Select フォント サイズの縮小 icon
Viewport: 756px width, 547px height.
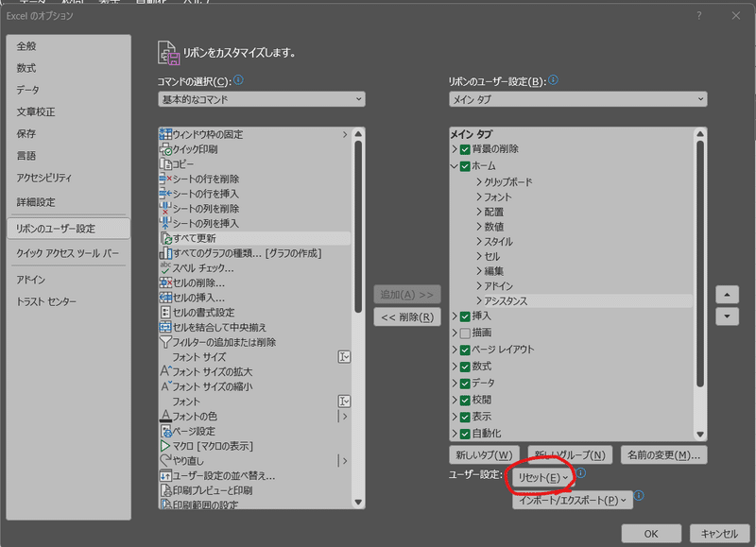(x=165, y=386)
